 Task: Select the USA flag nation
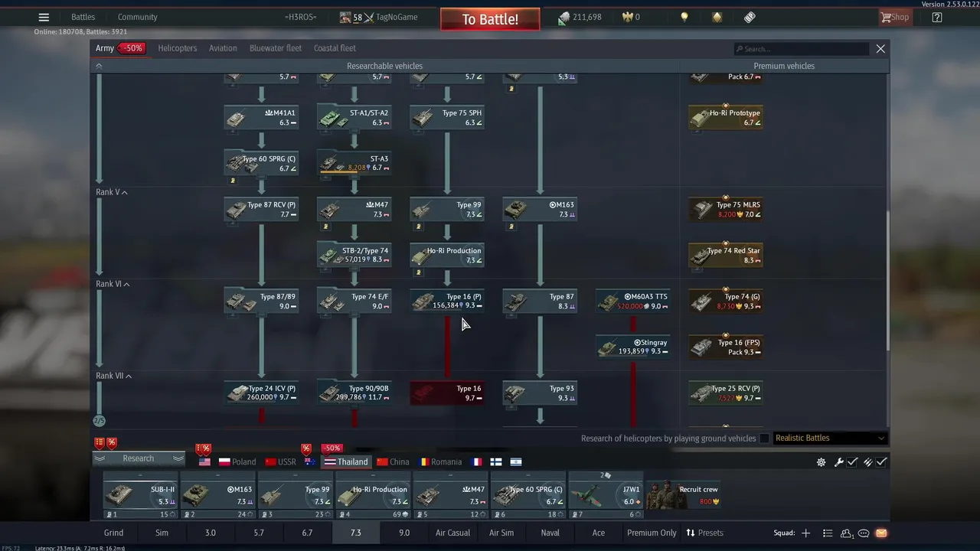click(x=204, y=462)
